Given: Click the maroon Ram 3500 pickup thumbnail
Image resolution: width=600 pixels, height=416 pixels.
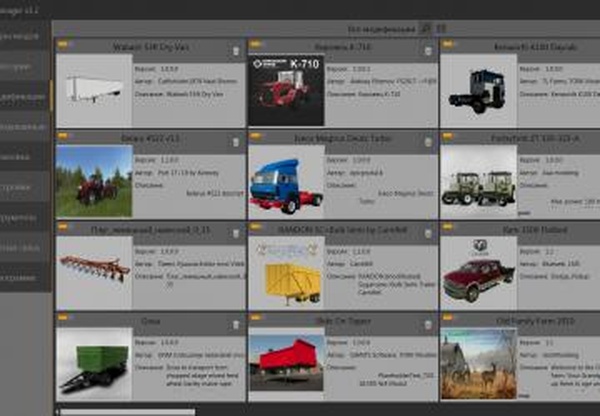Looking at the screenshot, I should 479,272.
